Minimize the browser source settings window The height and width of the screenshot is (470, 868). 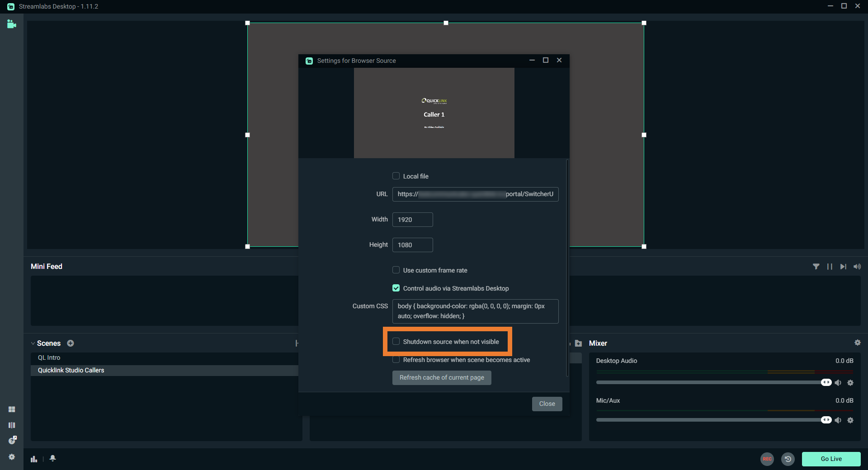click(532, 60)
